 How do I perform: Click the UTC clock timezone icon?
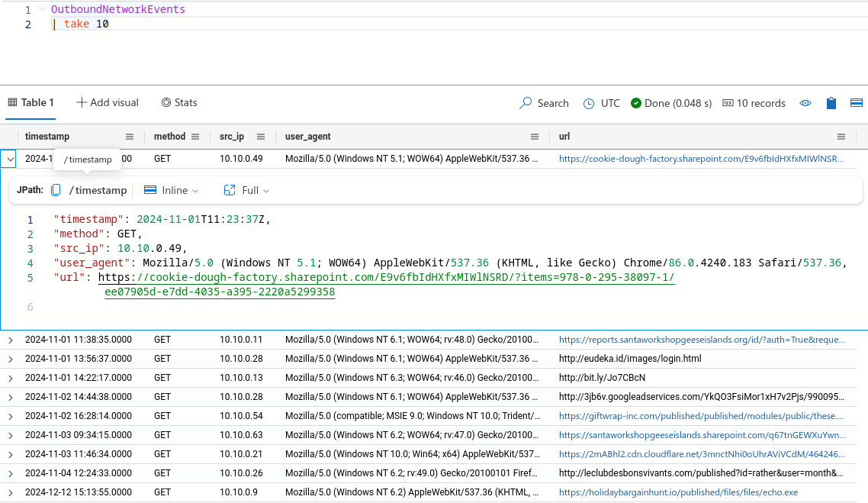(589, 103)
